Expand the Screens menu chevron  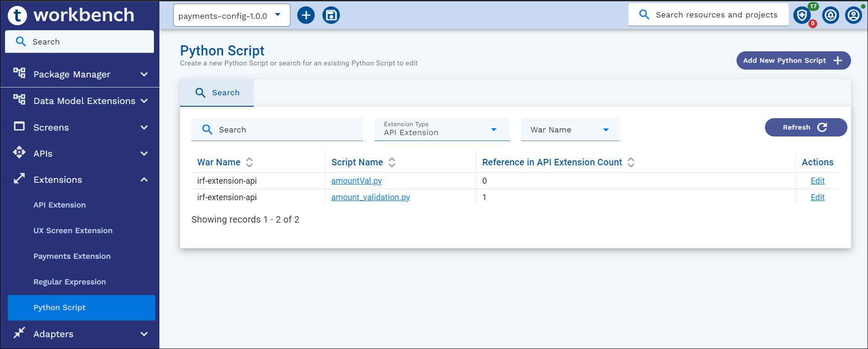point(144,127)
